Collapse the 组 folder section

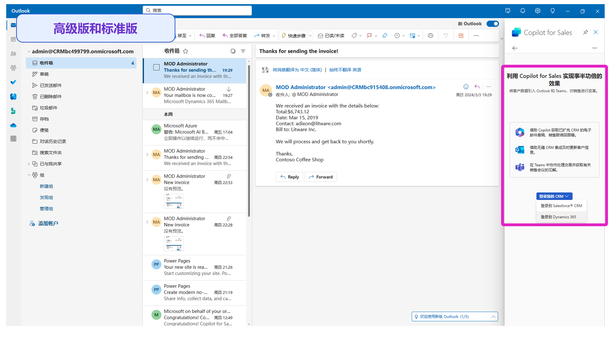(29, 175)
